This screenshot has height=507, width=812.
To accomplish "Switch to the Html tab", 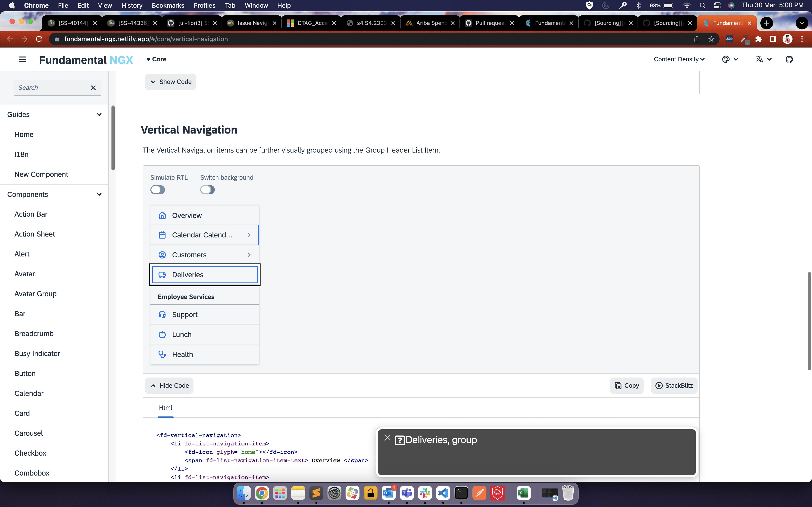I will click(x=166, y=408).
